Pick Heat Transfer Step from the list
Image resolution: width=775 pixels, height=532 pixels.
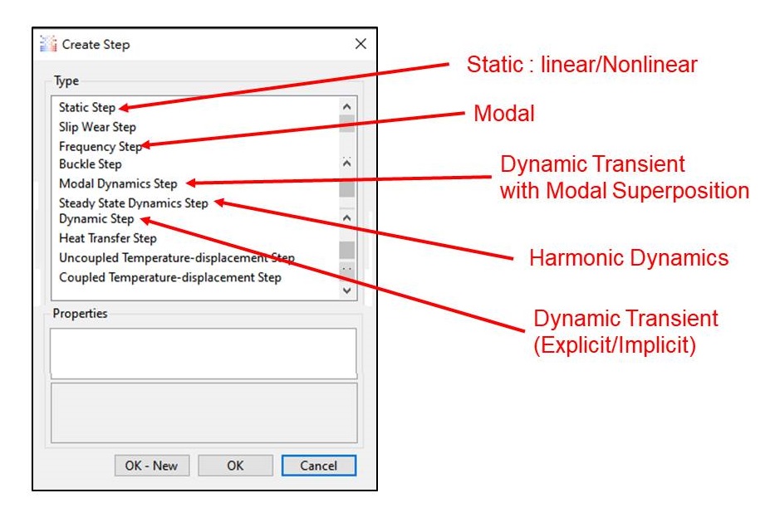(107, 238)
